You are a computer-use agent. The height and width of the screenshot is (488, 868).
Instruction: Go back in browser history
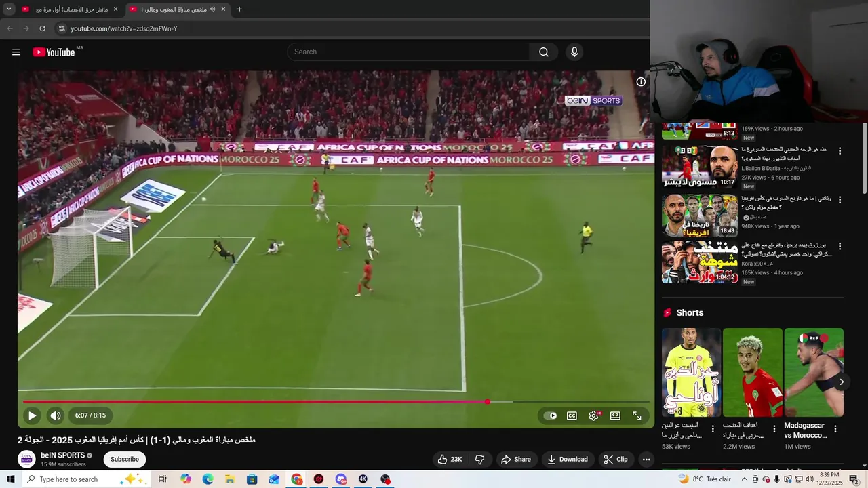pos(9,28)
